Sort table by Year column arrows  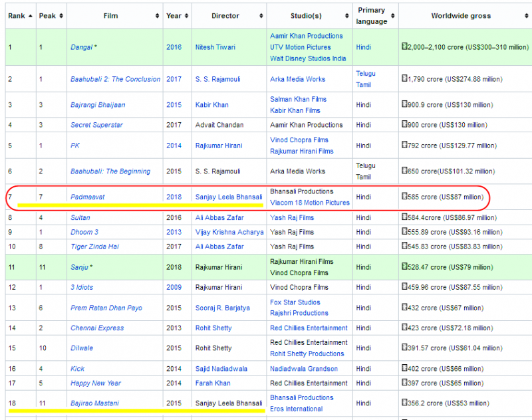pos(186,15)
